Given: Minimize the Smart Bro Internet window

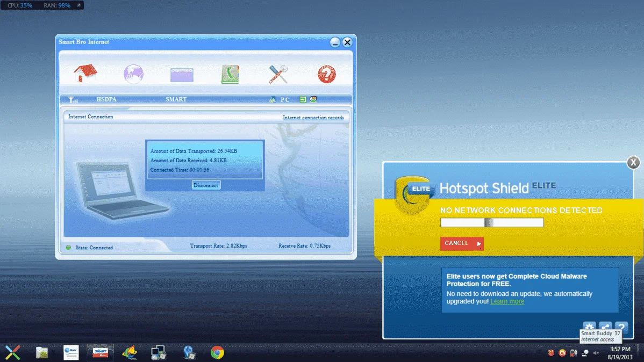Looking at the screenshot, I should coord(335,42).
